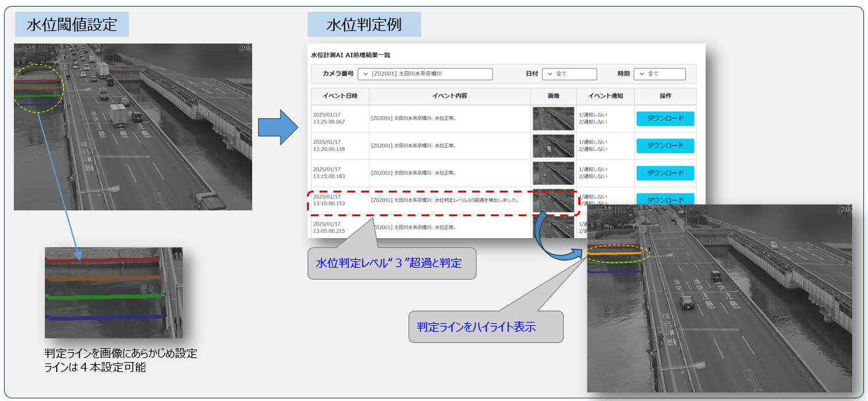
Task: Expand the 時刻 time filter dropdown
Action: (x=659, y=74)
